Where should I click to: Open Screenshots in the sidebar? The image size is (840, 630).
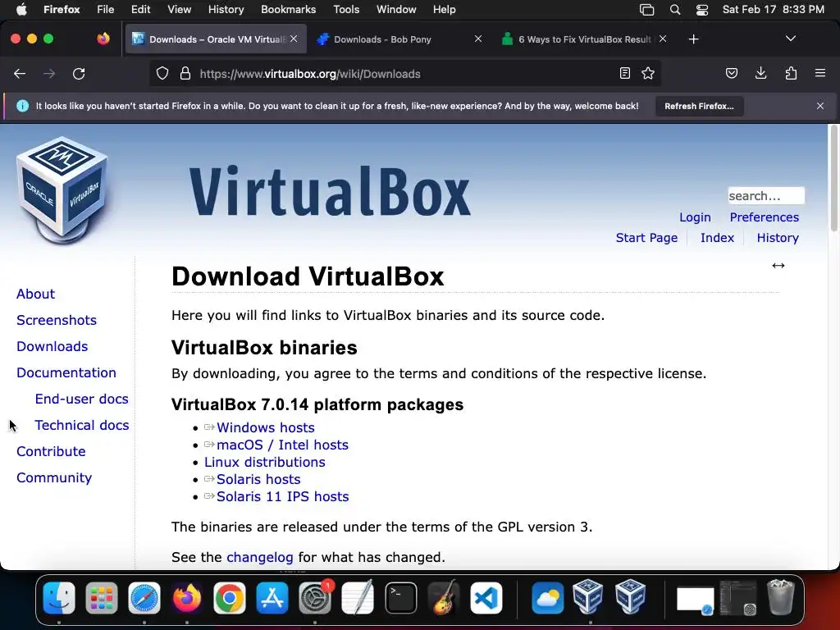57,320
